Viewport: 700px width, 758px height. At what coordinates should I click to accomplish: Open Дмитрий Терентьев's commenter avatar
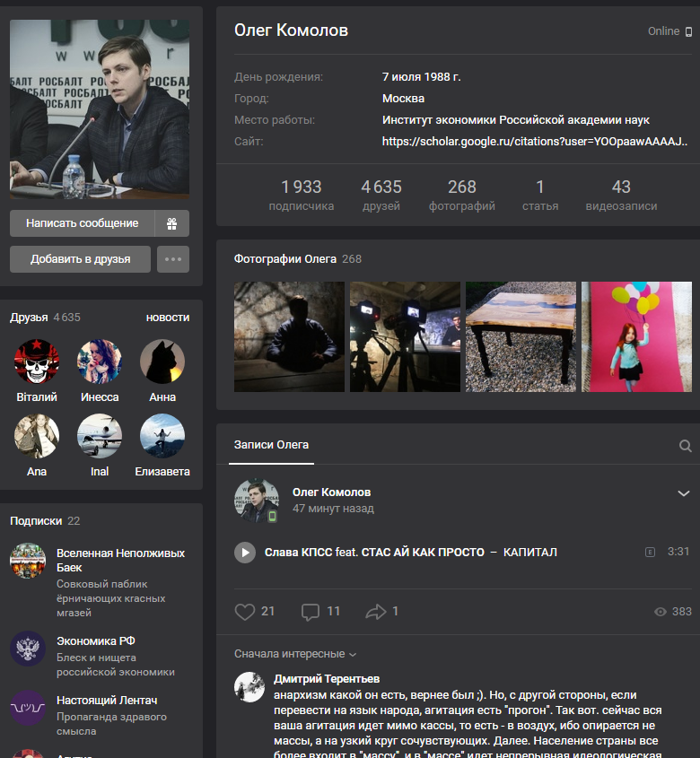[x=249, y=687]
